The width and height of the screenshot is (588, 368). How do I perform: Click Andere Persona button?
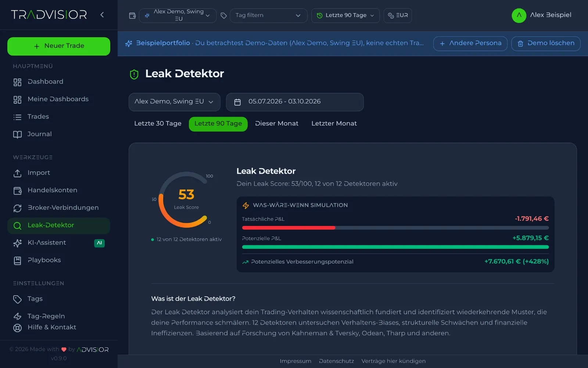pyautogui.click(x=470, y=43)
